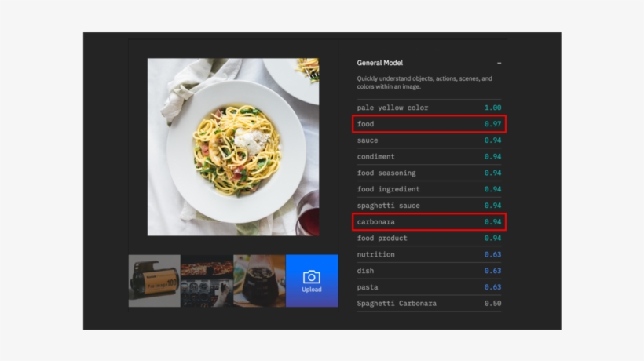
Task: Select the film roll thumbnail
Action: pos(154,280)
